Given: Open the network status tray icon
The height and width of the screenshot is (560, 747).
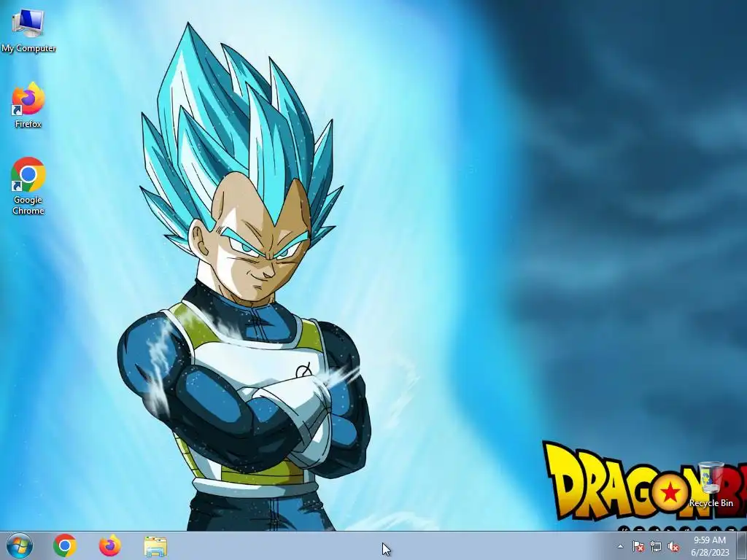Looking at the screenshot, I should point(656,546).
